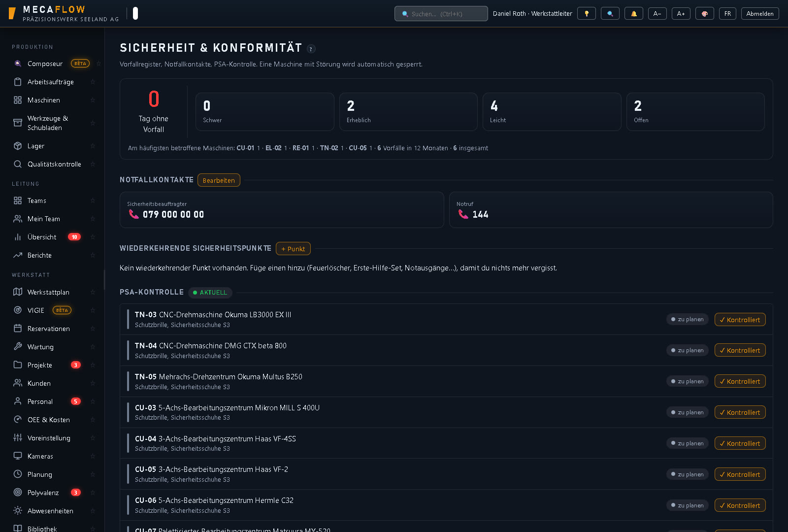Open Personal in the sidebar

point(52,401)
